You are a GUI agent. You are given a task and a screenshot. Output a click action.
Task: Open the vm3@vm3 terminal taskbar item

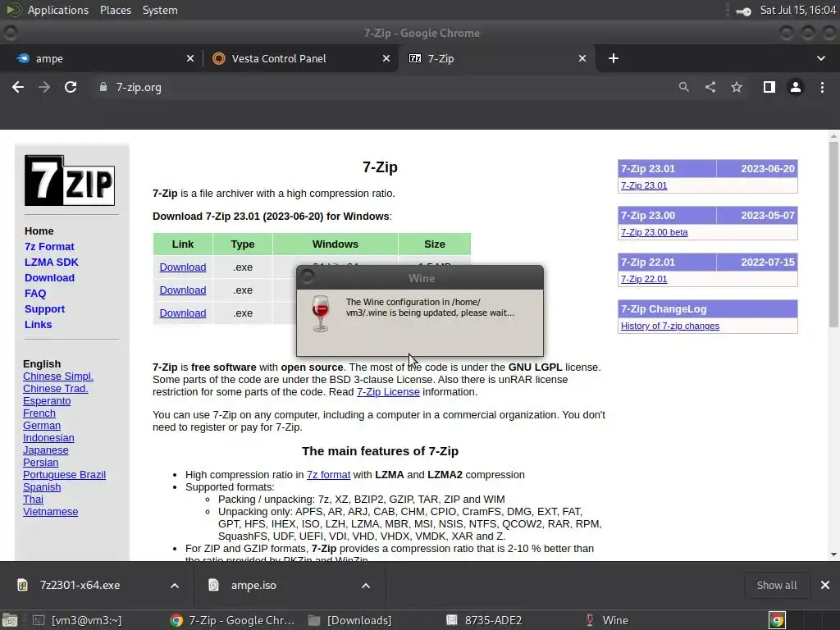pyautogui.click(x=78, y=620)
